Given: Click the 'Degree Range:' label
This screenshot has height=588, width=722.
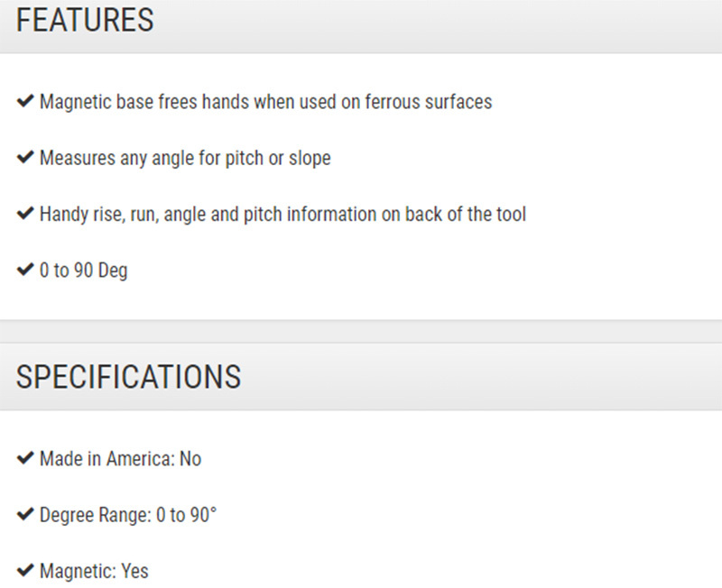Looking at the screenshot, I should (96, 515).
